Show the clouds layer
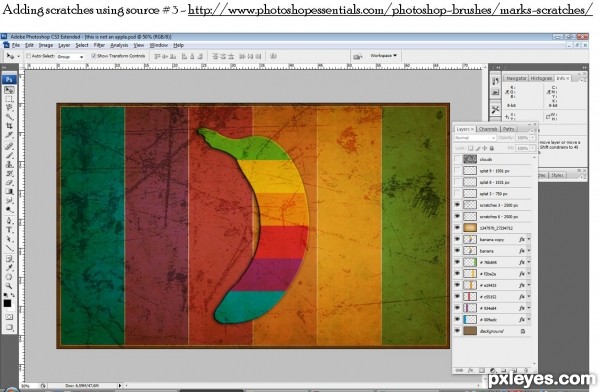The image size is (600, 392). click(x=457, y=159)
